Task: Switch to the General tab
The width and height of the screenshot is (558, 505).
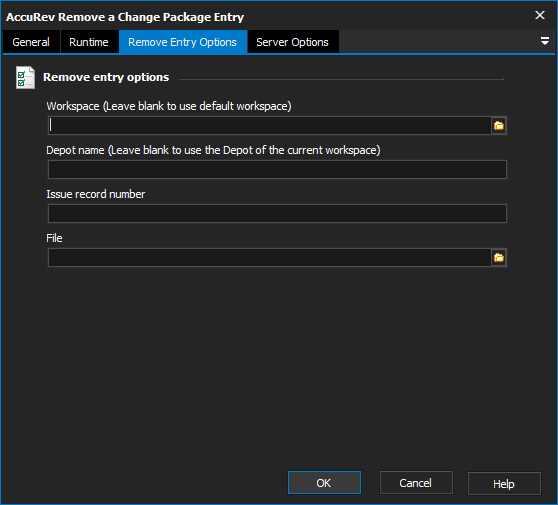Action: tap(31, 42)
